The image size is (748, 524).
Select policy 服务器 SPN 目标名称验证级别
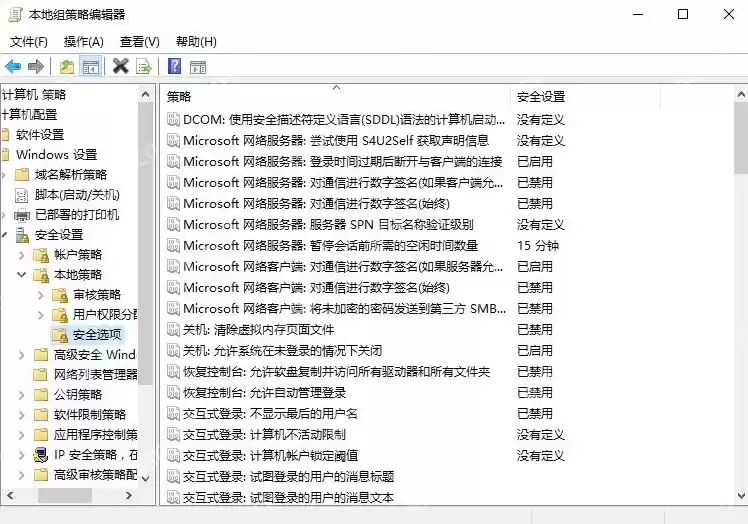[x=328, y=224]
